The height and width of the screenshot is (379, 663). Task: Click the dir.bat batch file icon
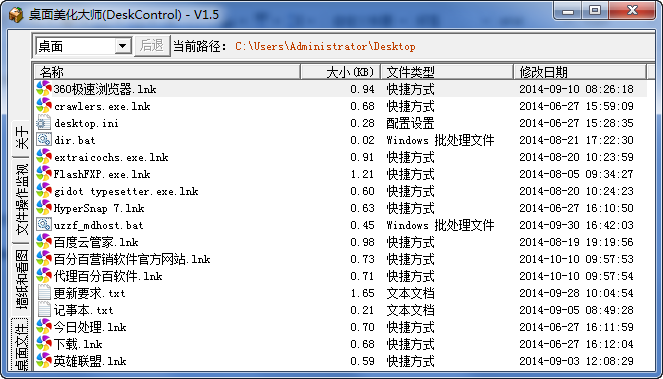click(44, 140)
